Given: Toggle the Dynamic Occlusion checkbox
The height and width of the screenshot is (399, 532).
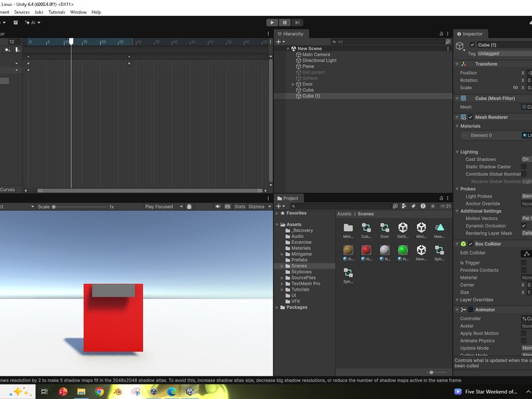Looking at the screenshot, I should click(524, 225).
